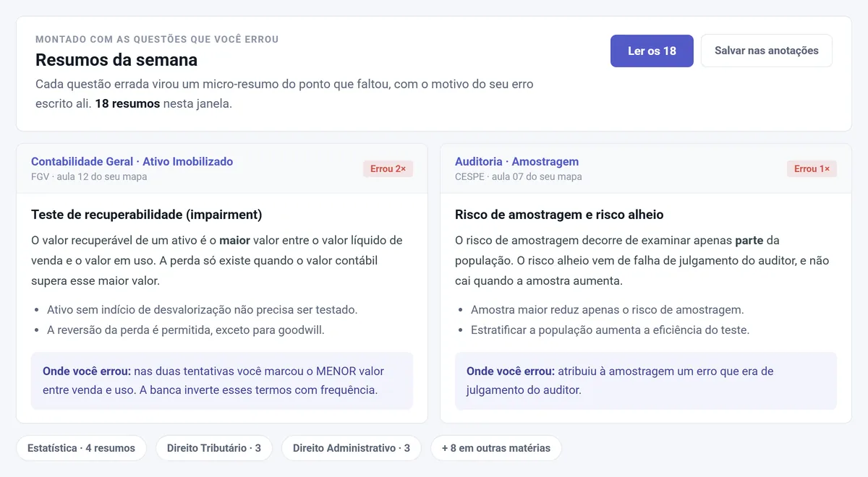The width and height of the screenshot is (868, 477).
Task: Select the "Estatística · 4 resumos" chip
Action: (81, 448)
